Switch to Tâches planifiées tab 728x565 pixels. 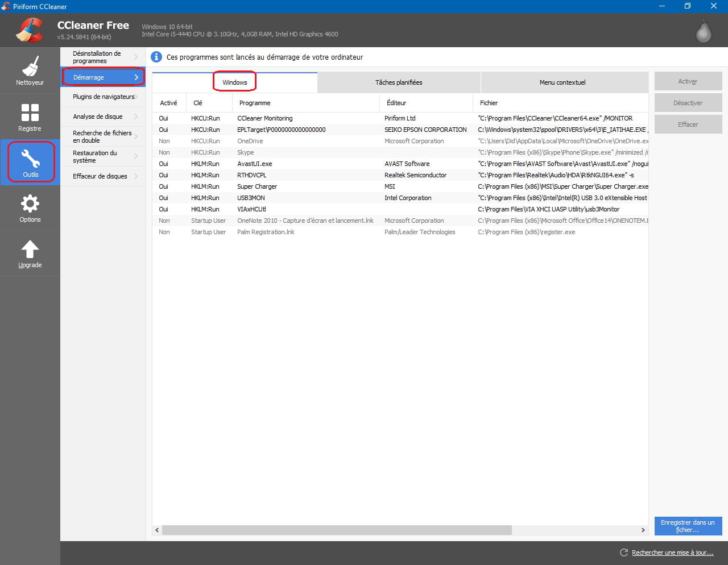point(399,82)
